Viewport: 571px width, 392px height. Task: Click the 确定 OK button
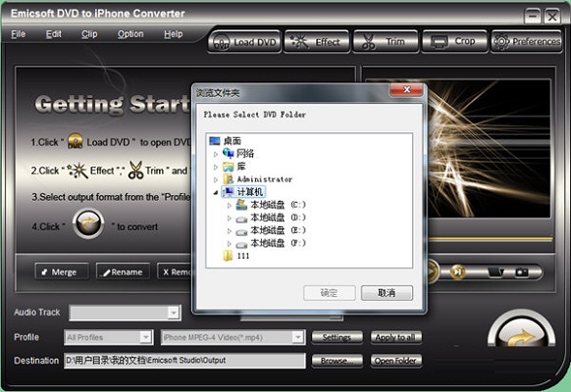coord(330,293)
